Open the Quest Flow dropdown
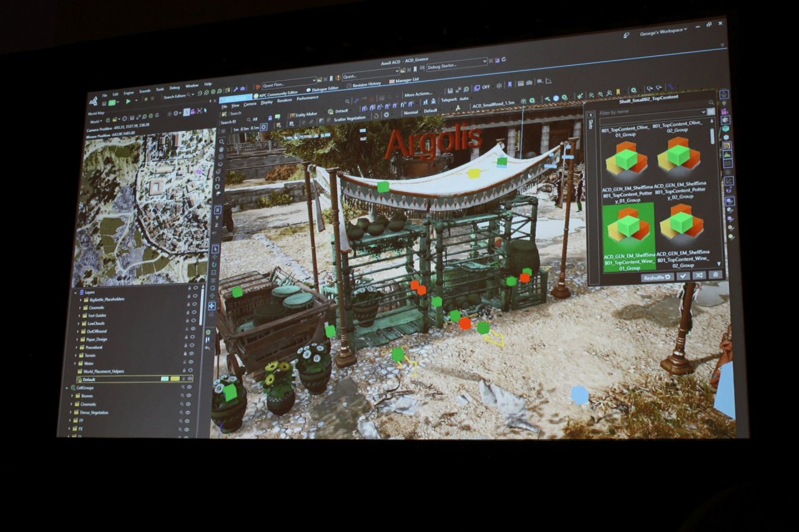 (314, 80)
